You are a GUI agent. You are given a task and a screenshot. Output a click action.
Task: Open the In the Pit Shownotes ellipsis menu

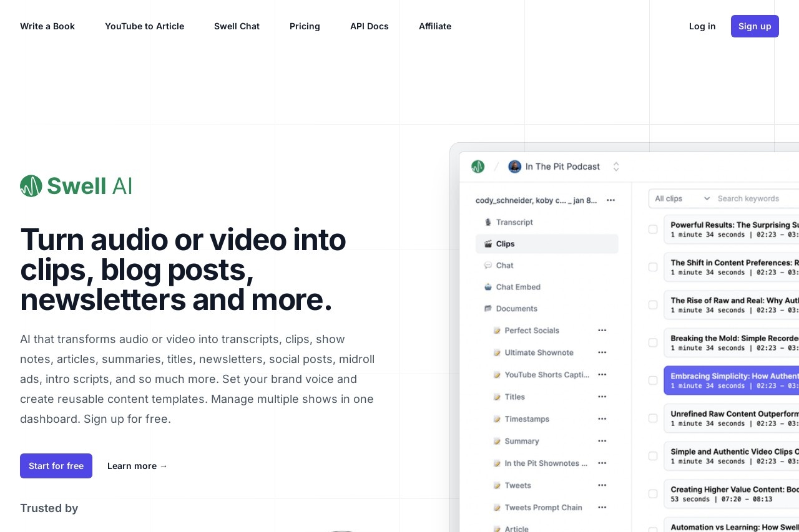[x=602, y=463]
